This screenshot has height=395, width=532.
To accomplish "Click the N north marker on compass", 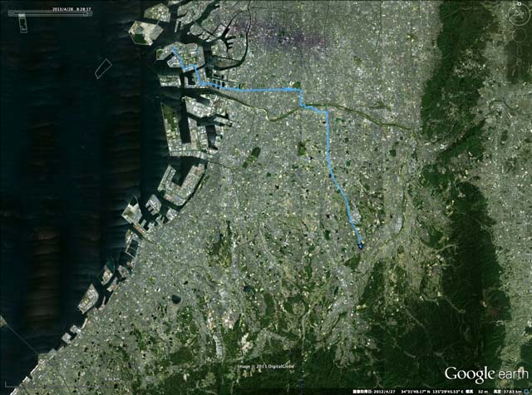I will coord(520,3).
